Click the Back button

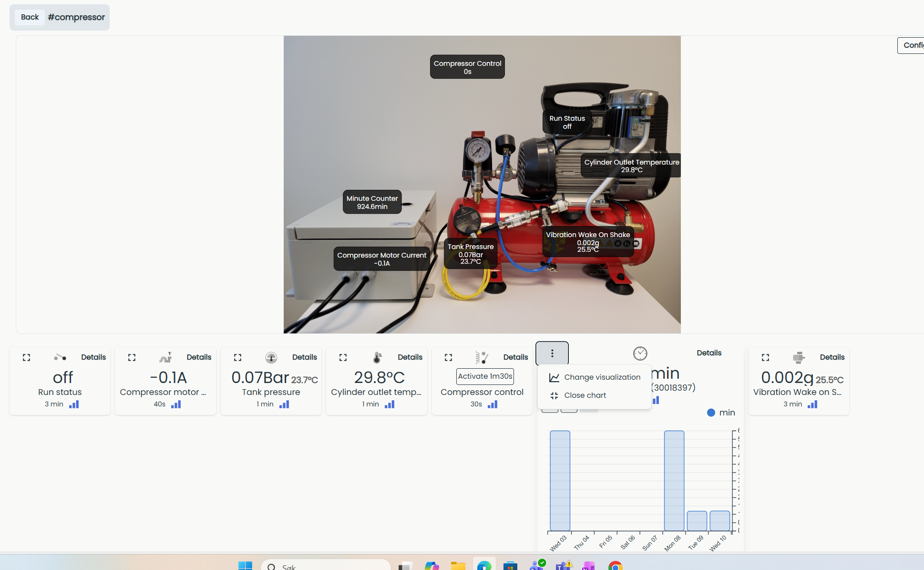point(30,17)
